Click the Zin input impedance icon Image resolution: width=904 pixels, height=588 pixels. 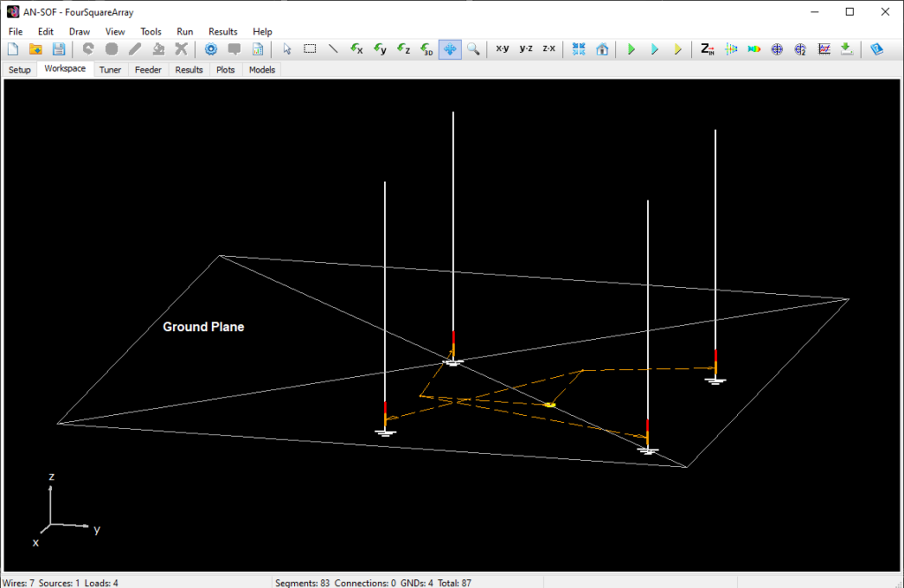(706, 49)
